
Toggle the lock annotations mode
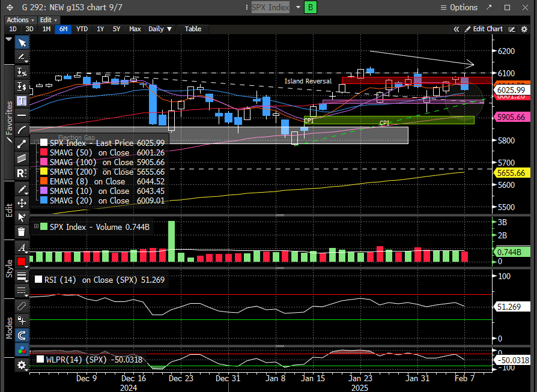pyautogui.click(x=22, y=321)
